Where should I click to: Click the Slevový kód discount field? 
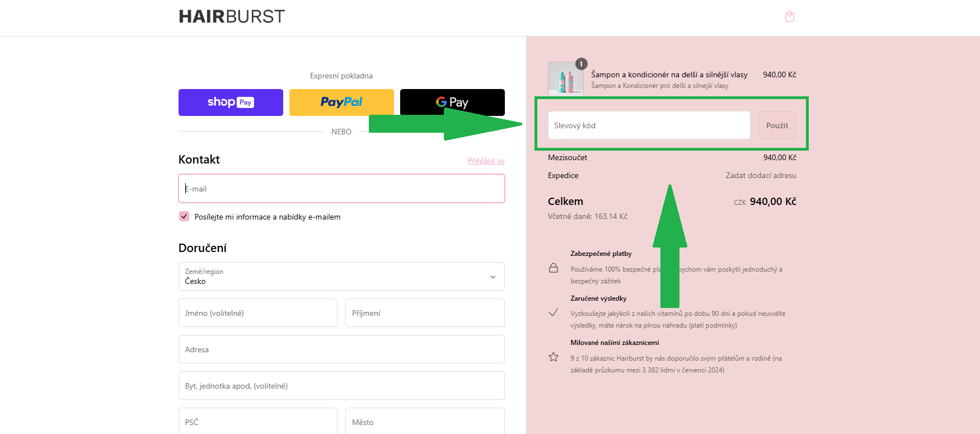649,125
